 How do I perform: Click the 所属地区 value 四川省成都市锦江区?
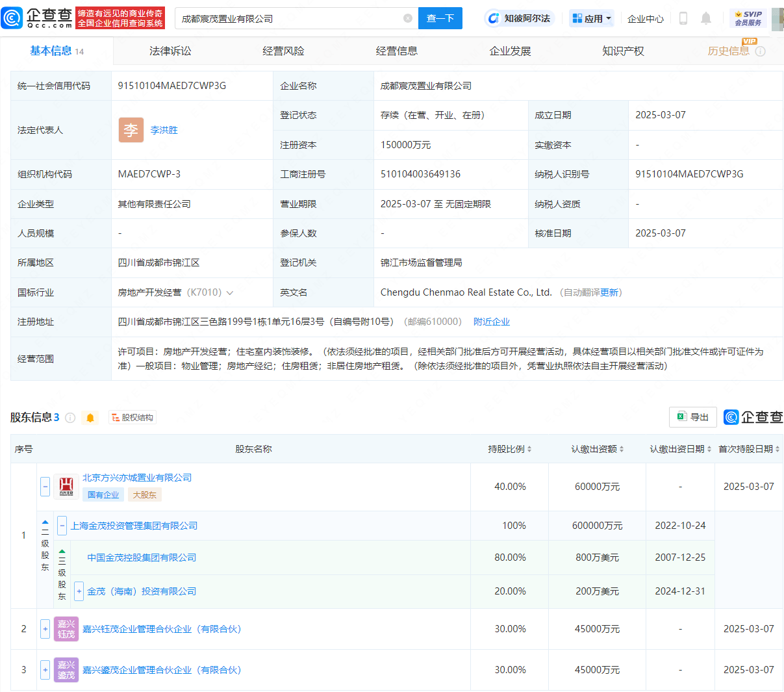[158, 263]
